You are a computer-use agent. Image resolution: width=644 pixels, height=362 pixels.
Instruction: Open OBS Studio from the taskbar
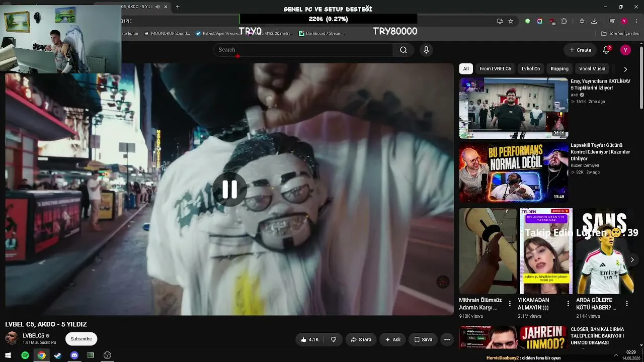click(x=107, y=355)
